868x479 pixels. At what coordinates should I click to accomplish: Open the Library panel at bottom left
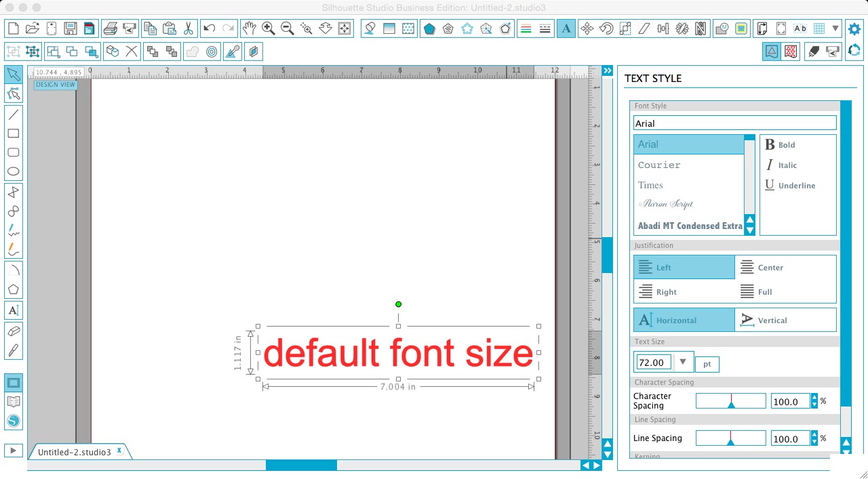click(x=14, y=401)
